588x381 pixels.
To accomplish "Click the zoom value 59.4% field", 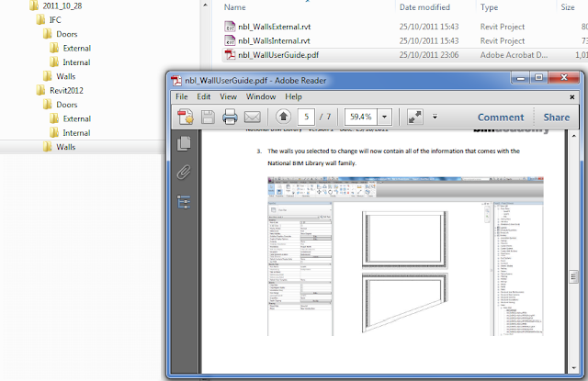I will coord(361,117).
